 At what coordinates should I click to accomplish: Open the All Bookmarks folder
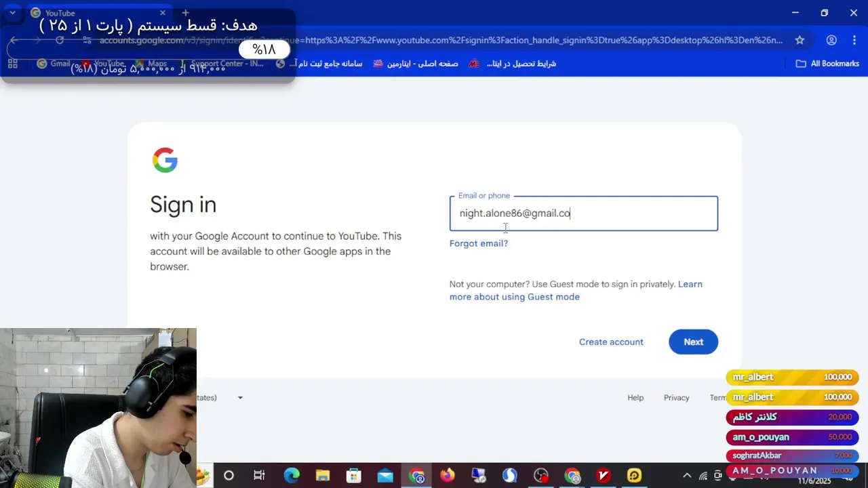[827, 64]
